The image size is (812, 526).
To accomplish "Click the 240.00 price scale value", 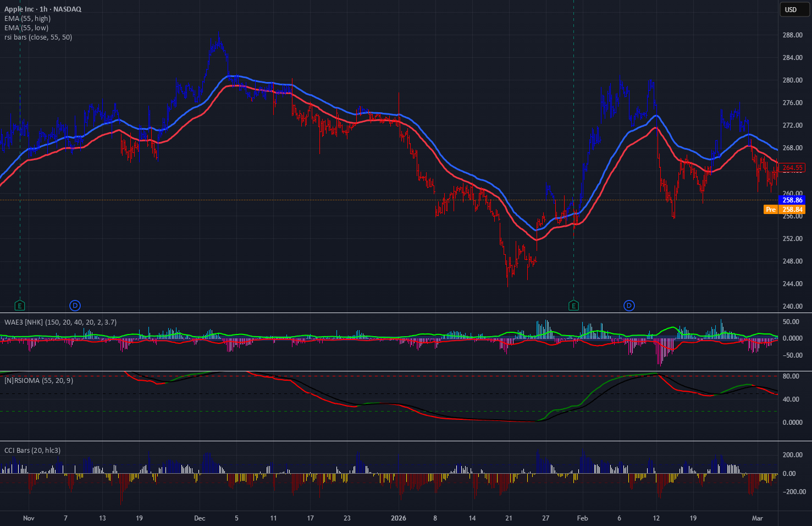I will coord(792,306).
